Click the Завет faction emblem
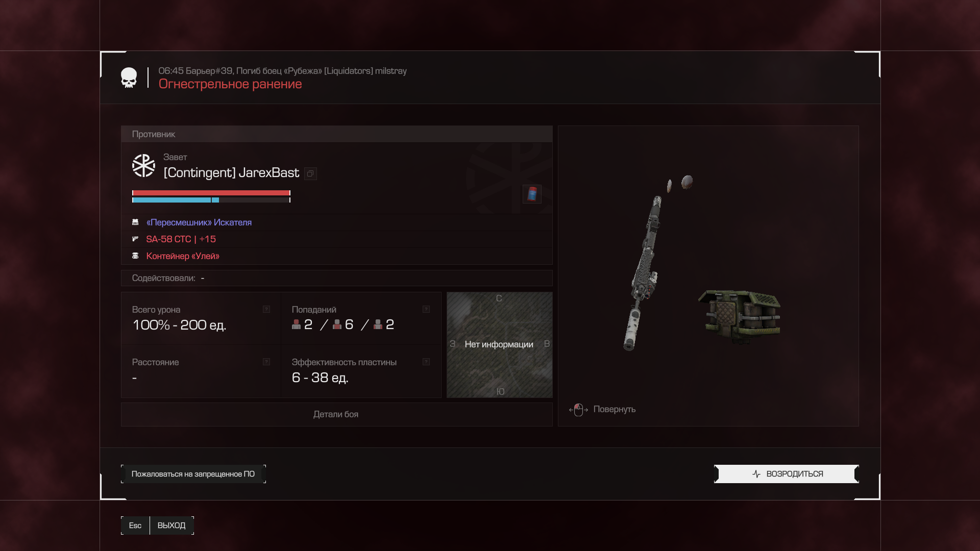The height and width of the screenshot is (551, 980). pos(143,166)
